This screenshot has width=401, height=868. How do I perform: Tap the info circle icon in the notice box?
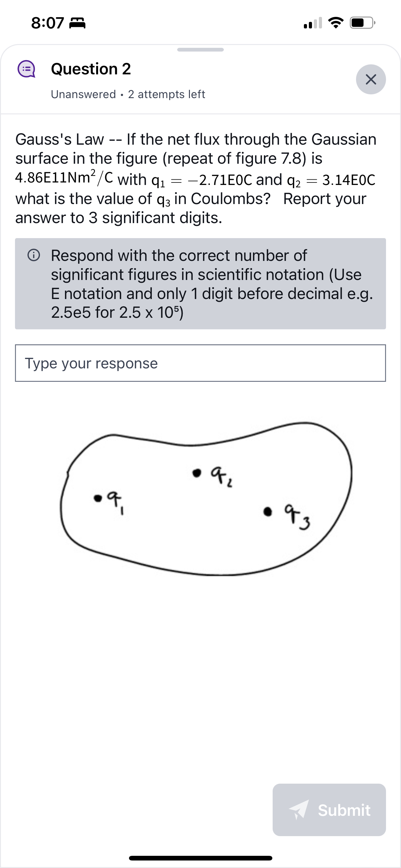point(34,256)
